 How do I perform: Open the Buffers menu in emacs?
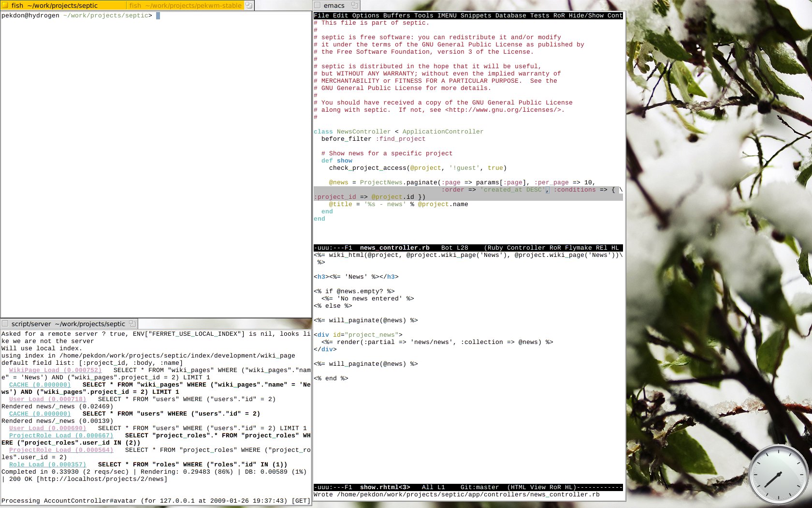point(397,15)
